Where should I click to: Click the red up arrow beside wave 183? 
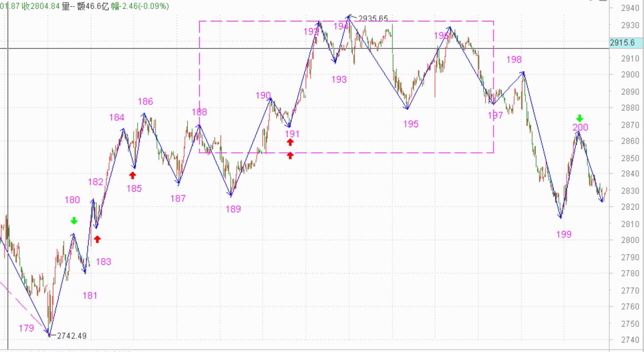[97, 239]
